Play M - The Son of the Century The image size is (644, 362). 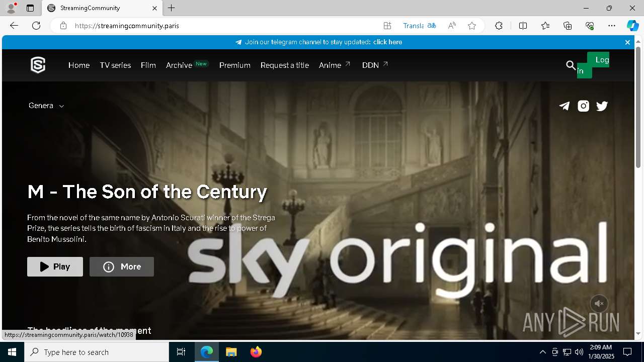[x=55, y=266]
